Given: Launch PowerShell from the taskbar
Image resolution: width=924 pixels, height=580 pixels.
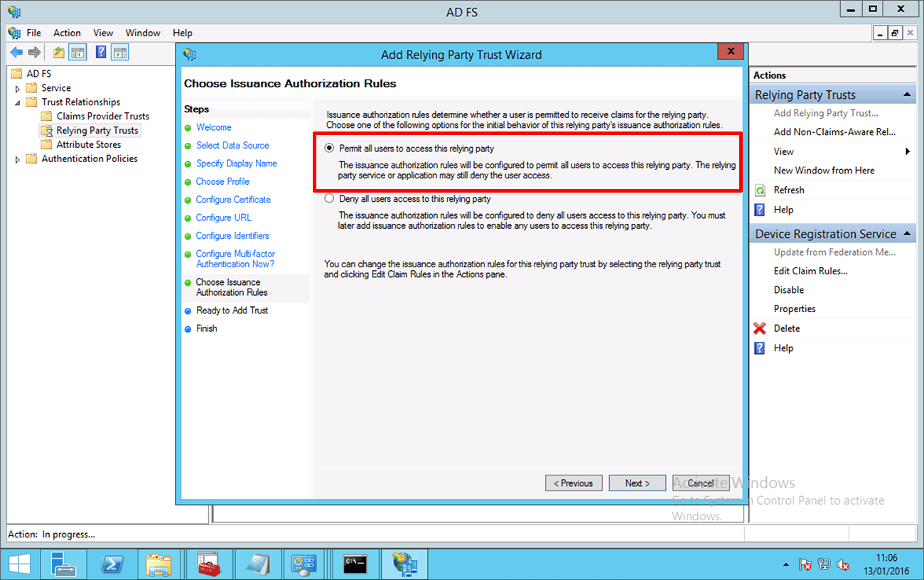Looking at the screenshot, I should point(111,564).
